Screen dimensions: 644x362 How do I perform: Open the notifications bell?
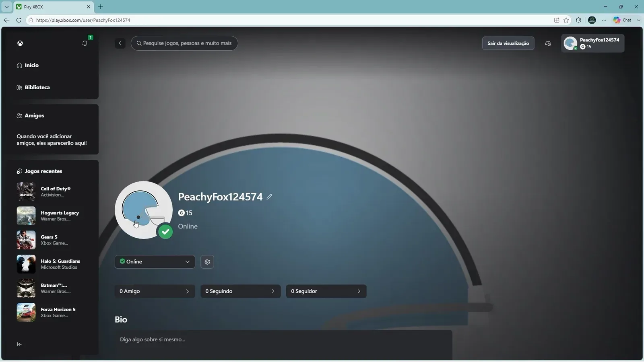pos(85,43)
